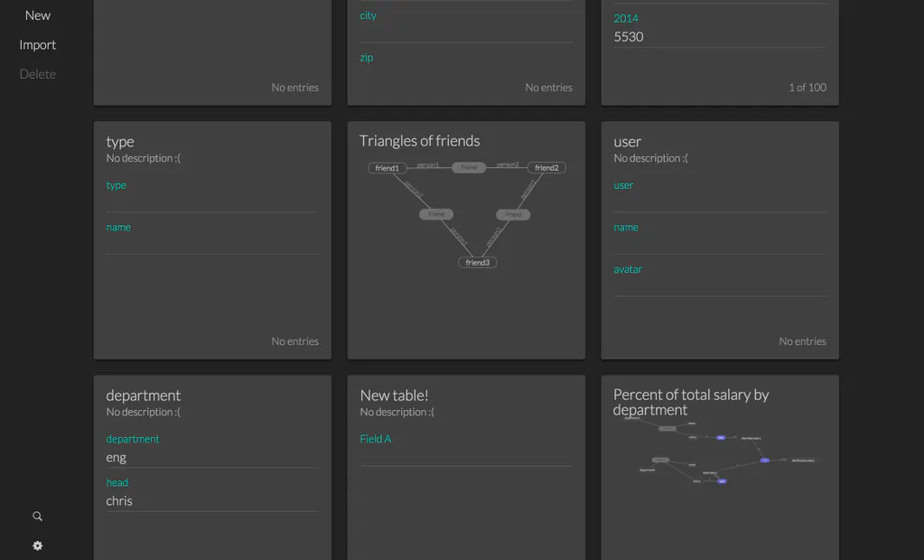924x560 pixels.
Task: Open the Triangles of friends card title
Action: click(420, 141)
